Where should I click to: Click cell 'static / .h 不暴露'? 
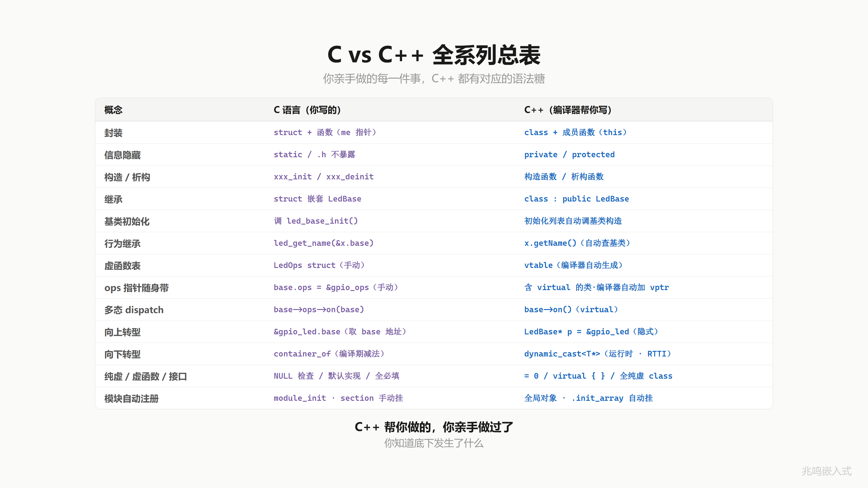coord(314,155)
